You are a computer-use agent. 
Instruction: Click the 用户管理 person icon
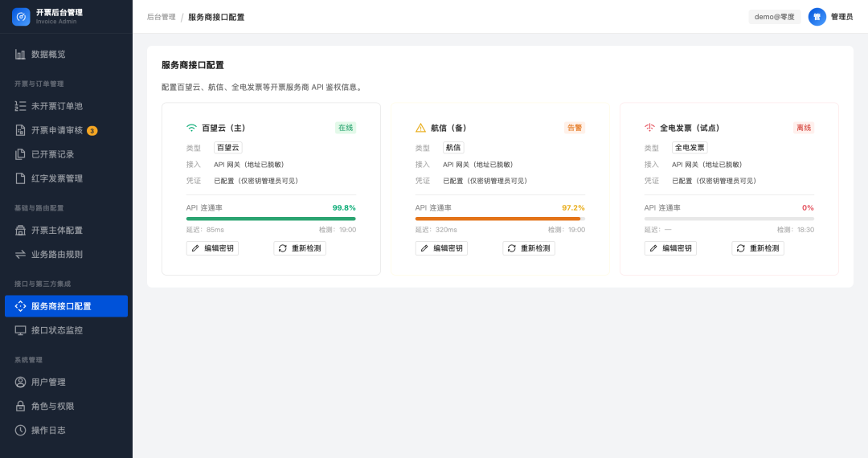tap(20, 382)
